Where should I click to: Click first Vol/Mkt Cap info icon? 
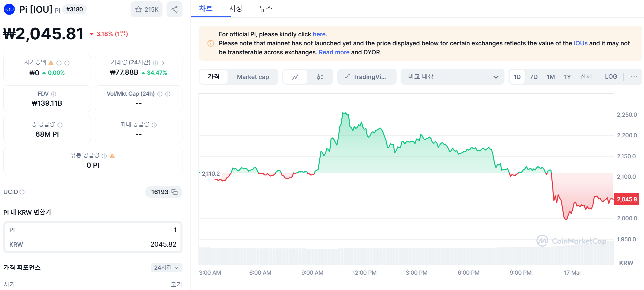click(x=160, y=94)
